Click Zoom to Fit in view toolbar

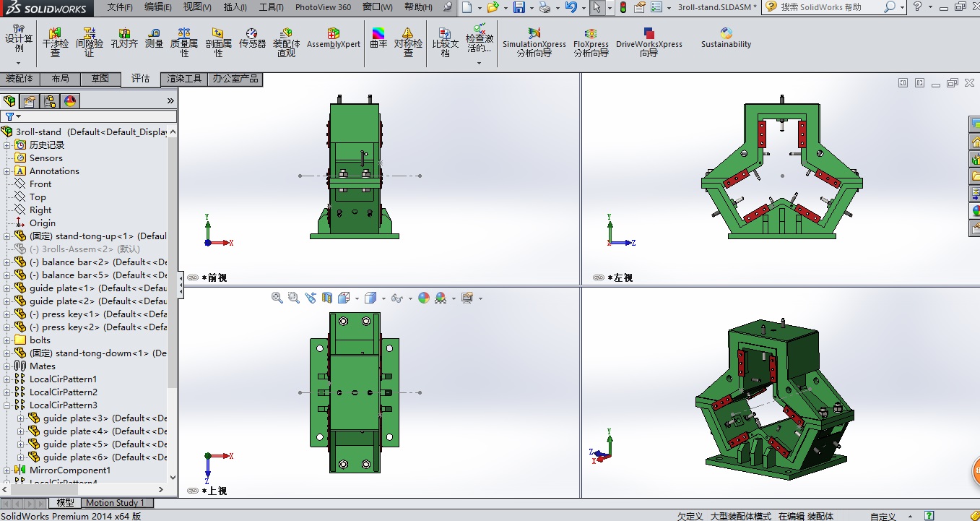[277, 298]
